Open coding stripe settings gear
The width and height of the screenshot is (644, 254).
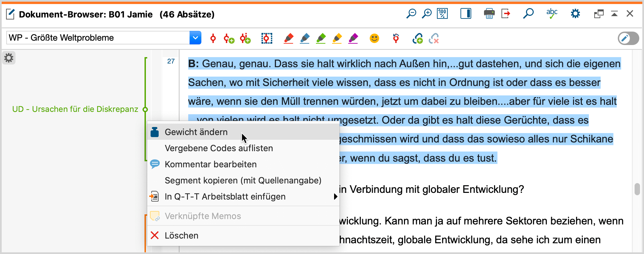pyautogui.click(x=9, y=58)
